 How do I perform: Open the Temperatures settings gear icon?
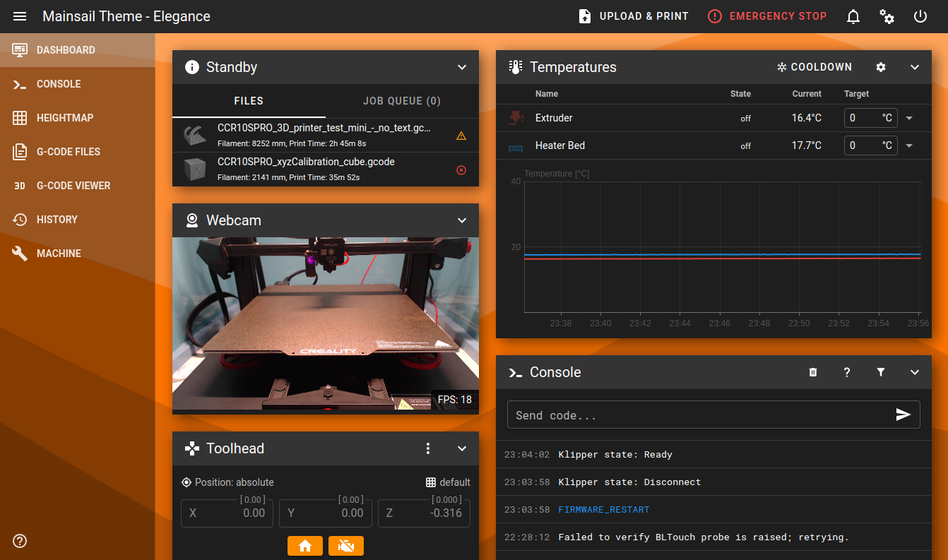(880, 66)
